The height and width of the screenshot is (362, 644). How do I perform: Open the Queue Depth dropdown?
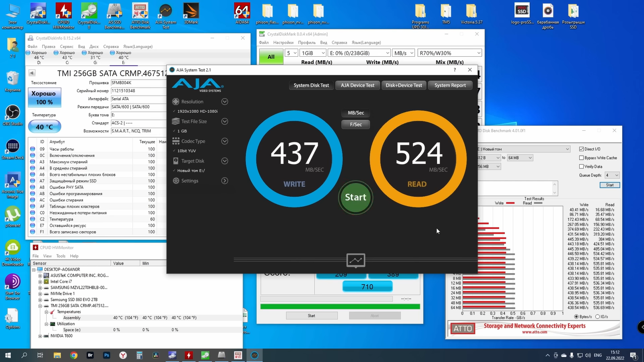pyautogui.click(x=612, y=175)
